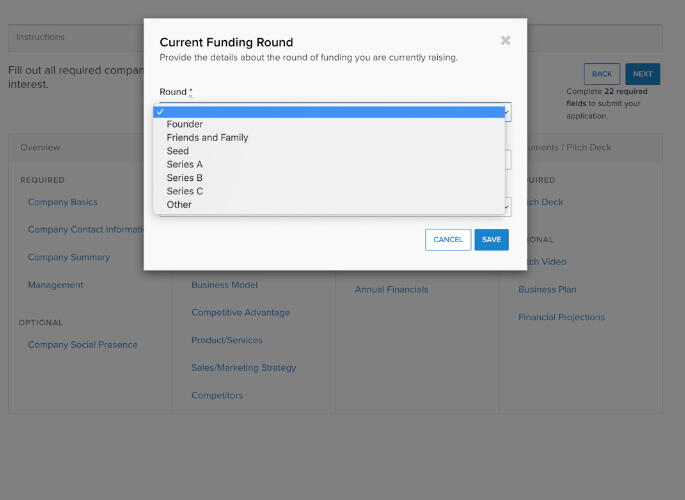Pick Series A in the dropdown list
This screenshot has height=500, width=685.
click(x=185, y=164)
